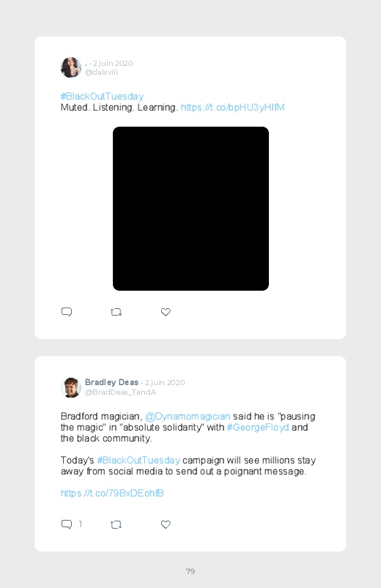Open Bradley Deas's profile avatar

71,387
